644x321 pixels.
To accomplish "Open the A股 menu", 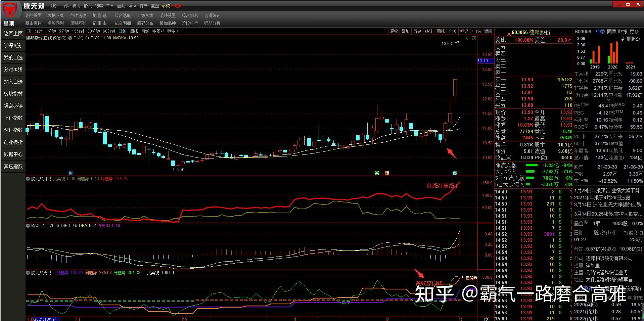I will click(53, 6).
